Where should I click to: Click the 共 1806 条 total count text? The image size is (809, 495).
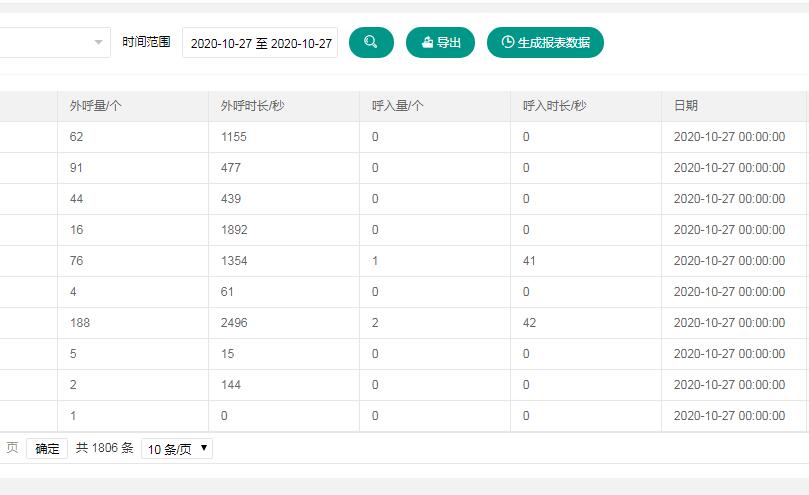click(x=105, y=449)
